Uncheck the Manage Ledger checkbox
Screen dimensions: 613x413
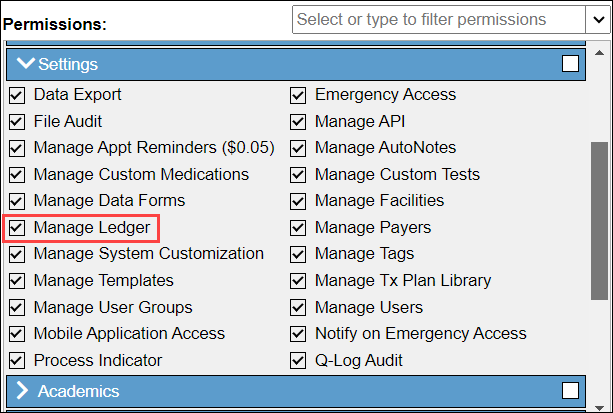click(16, 228)
